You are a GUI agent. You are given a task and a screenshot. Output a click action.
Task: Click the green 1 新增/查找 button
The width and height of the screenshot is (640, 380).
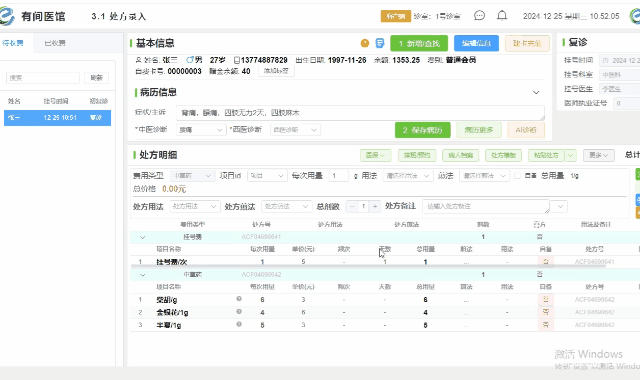[419, 43]
